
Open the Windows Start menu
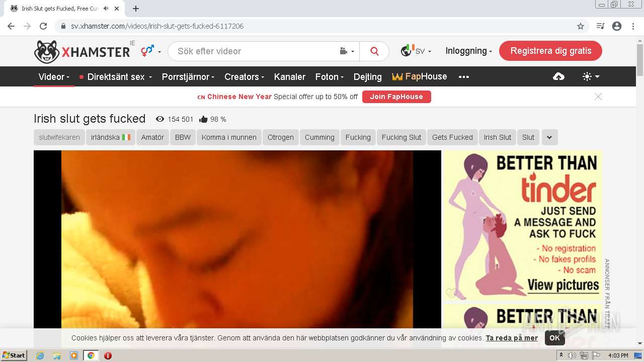tap(14, 355)
